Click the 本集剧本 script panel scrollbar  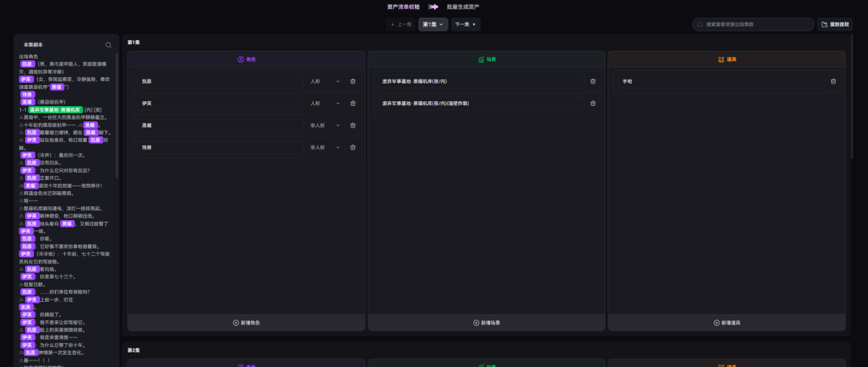tap(117, 115)
